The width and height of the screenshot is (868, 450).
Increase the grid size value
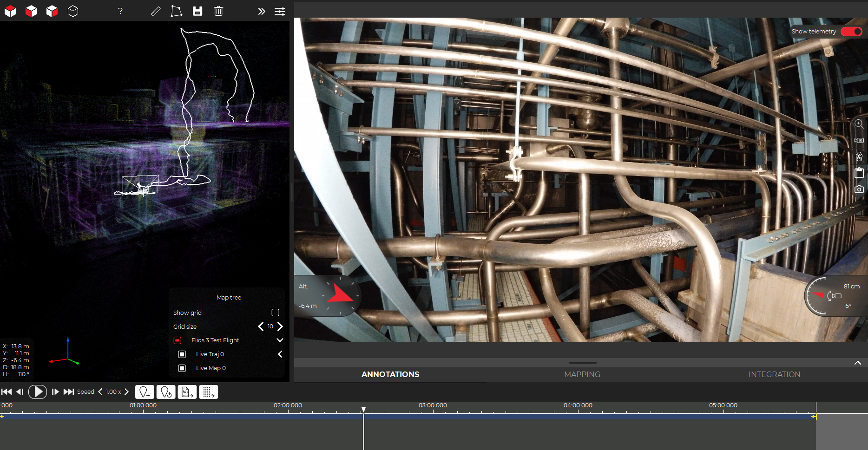pos(280,326)
